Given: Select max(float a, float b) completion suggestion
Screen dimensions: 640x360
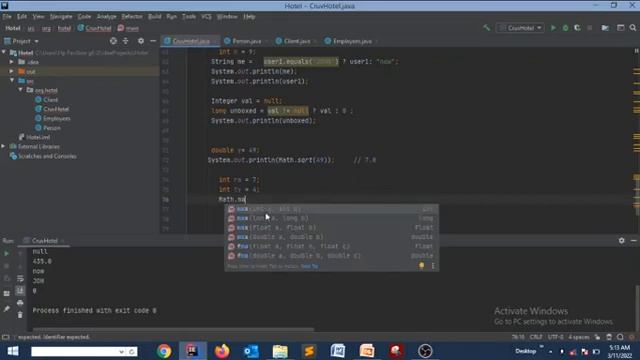Looking at the screenshot, I should [331, 227].
